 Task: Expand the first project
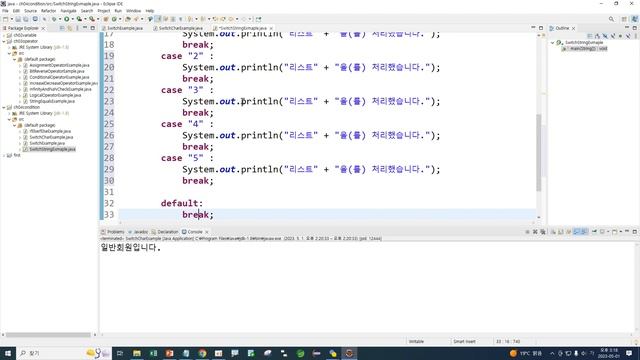(4, 156)
